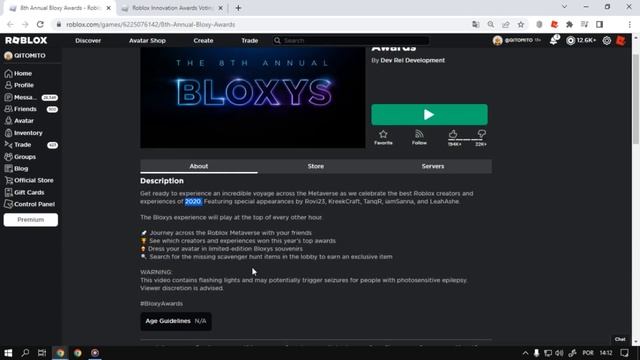640x360 pixels.
Task: Open the browser zoom magnifier icon
Action: [x=491, y=24]
